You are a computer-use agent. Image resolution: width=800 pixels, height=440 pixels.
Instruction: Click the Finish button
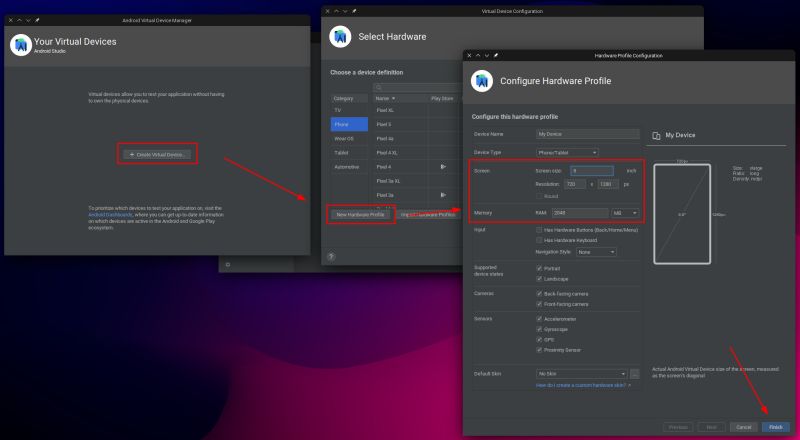776,427
